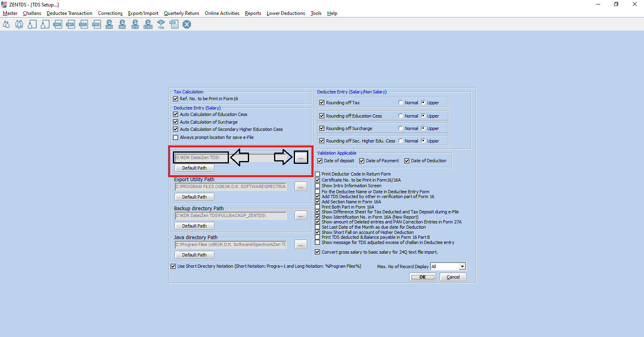Open the Tools menu

[316, 13]
